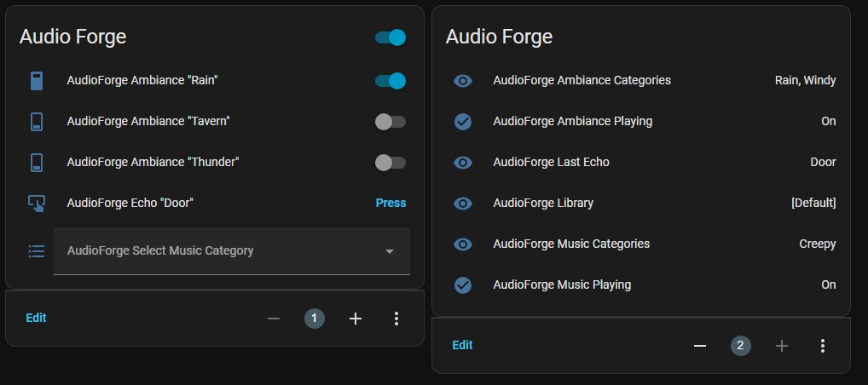The width and height of the screenshot is (868, 385).
Task: Click the list icon beside Select Music Category
Action: point(37,251)
